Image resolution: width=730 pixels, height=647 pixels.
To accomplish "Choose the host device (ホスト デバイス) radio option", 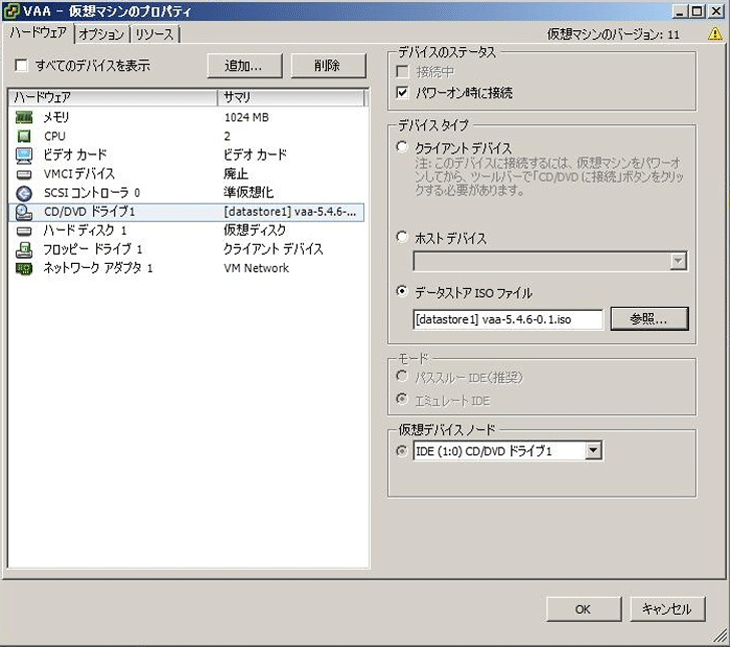I will 402,238.
